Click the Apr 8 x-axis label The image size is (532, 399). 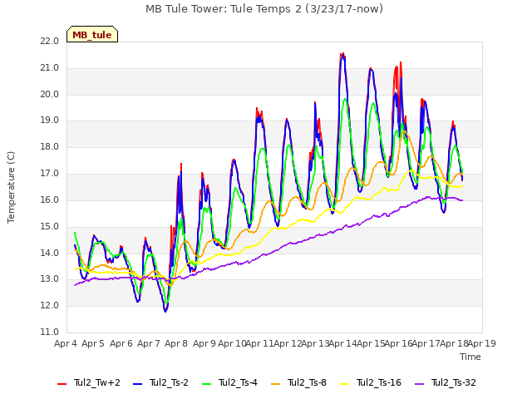[176, 343]
